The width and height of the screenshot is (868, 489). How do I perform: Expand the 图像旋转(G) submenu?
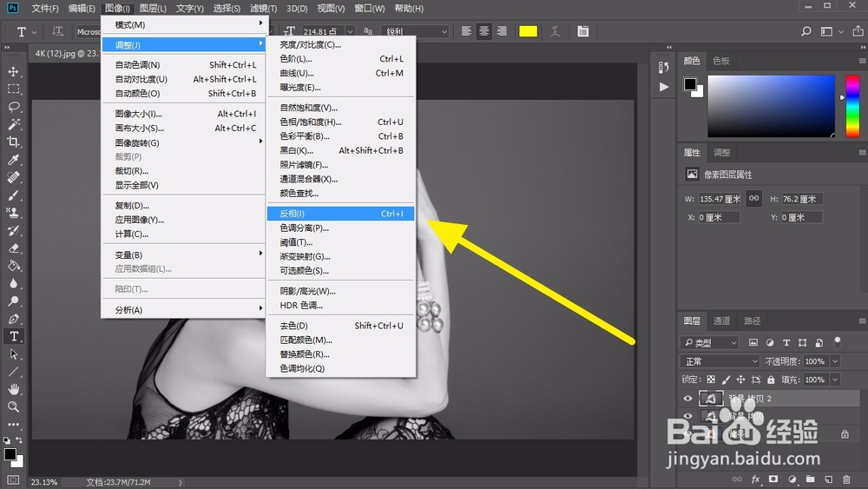tap(183, 142)
